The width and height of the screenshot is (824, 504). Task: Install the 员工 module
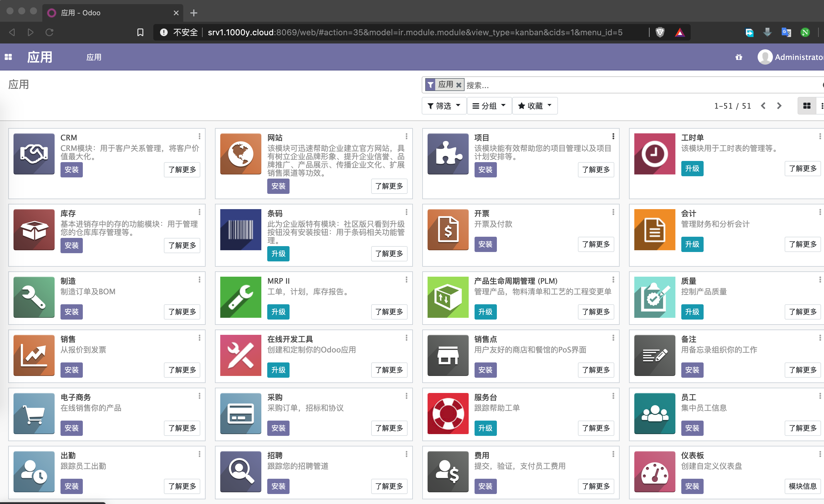[692, 428]
